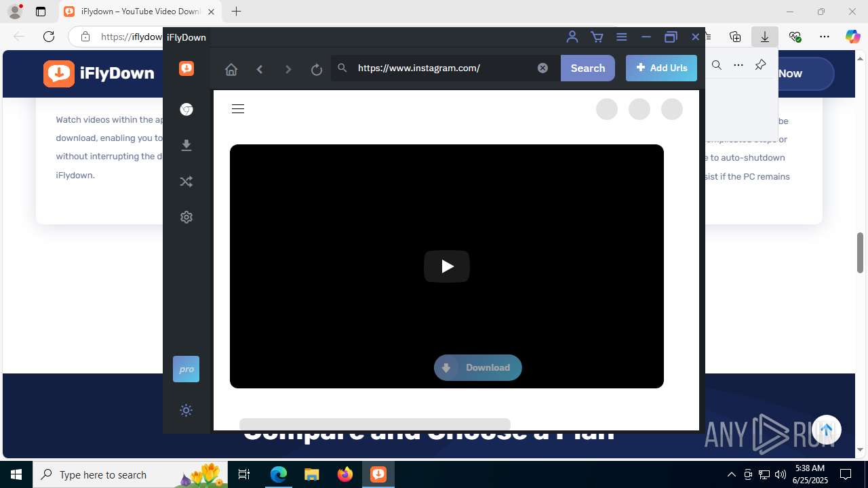
Task: Search in the Edge downloads panel
Action: pos(717,65)
